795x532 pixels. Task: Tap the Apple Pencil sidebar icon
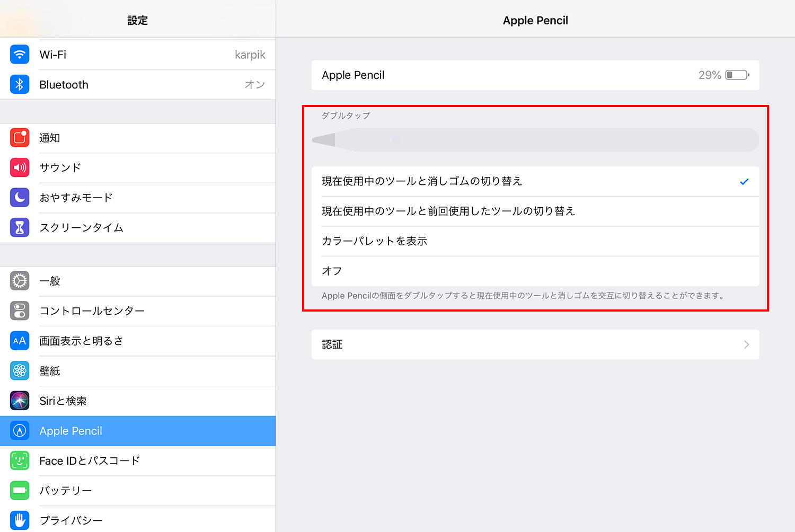20,431
